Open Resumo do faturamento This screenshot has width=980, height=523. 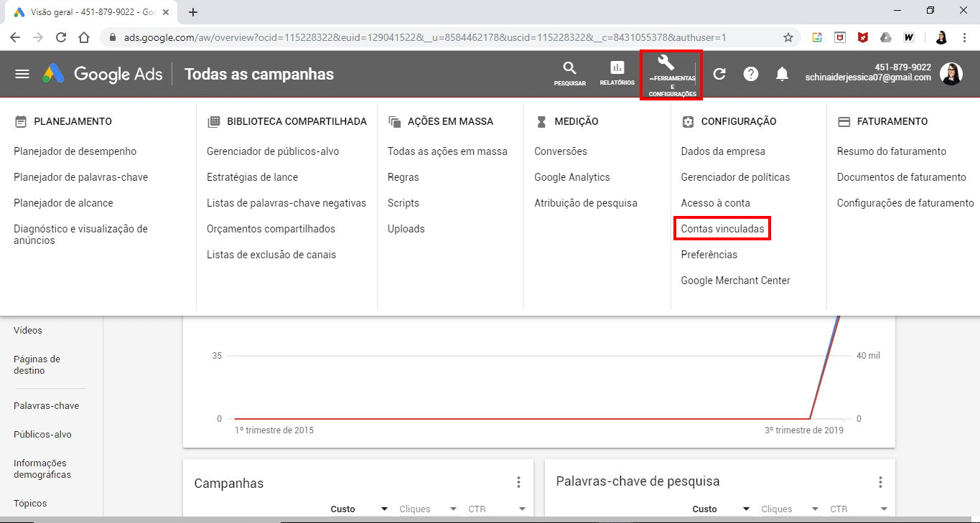[892, 151]
